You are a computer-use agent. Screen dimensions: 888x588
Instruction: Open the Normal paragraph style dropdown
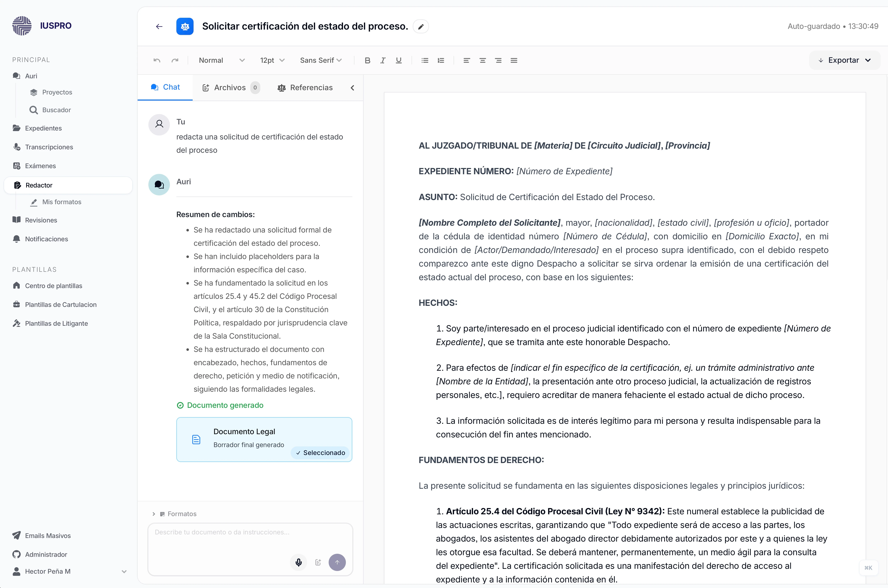click(x=221, y=60)
